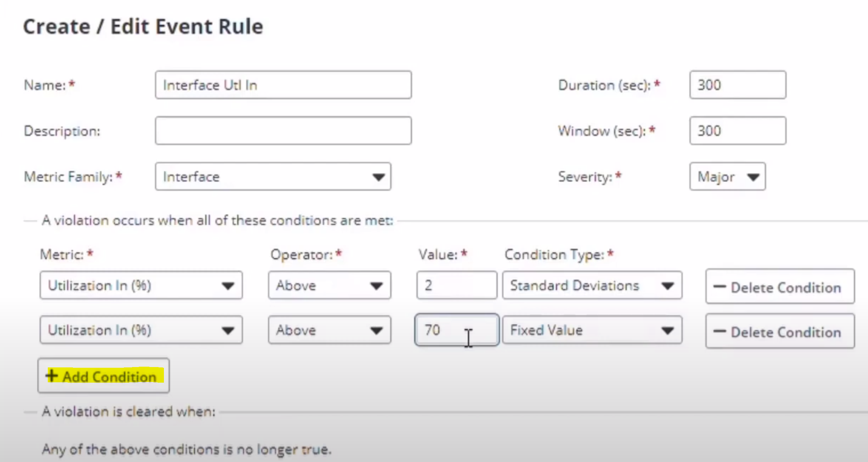Screen dimensions: 868x462
Task: Click the minus icon on the first Delete Condition
Action: pos(719,287)
